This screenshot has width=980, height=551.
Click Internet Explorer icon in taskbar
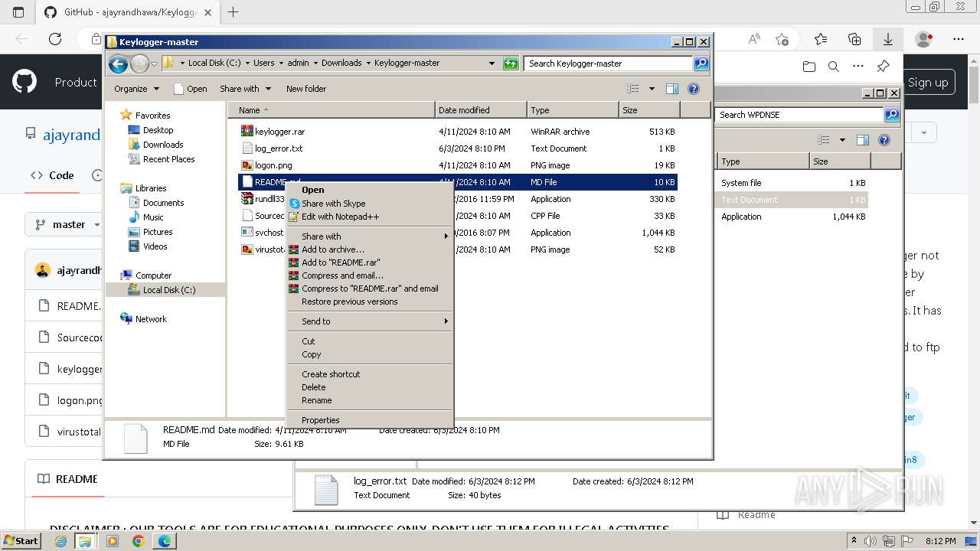[60, 541]
